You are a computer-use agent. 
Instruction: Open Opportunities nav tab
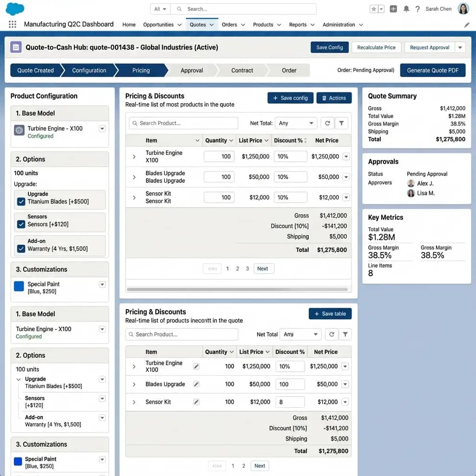pos(162,25)
